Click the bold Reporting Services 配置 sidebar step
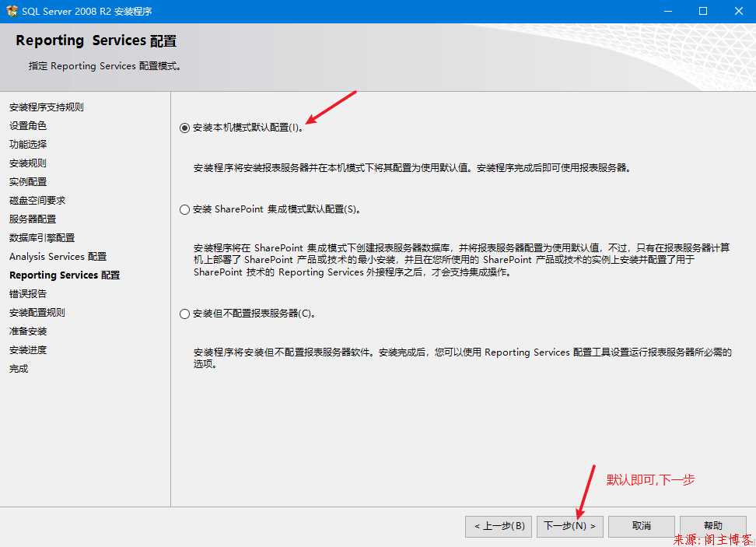 (65, 275)
